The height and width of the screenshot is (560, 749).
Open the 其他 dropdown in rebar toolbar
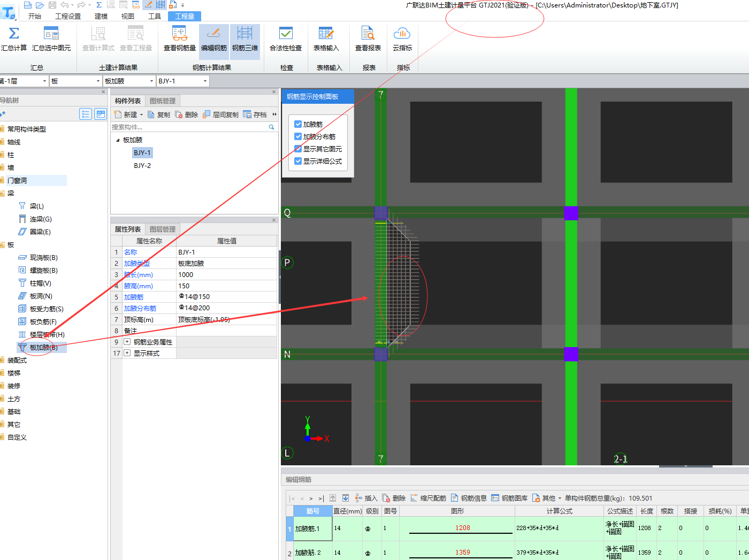(x=547, y=498)
